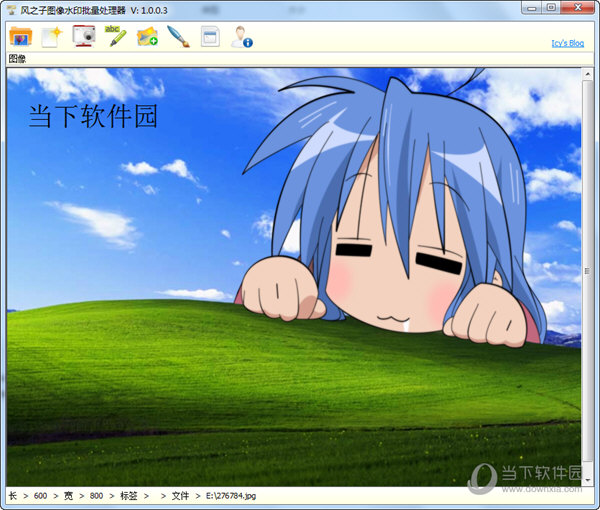This screenshot has height=510, width=600.
Task: Click the camera screenshot icon
Action: tap(84, 36)
